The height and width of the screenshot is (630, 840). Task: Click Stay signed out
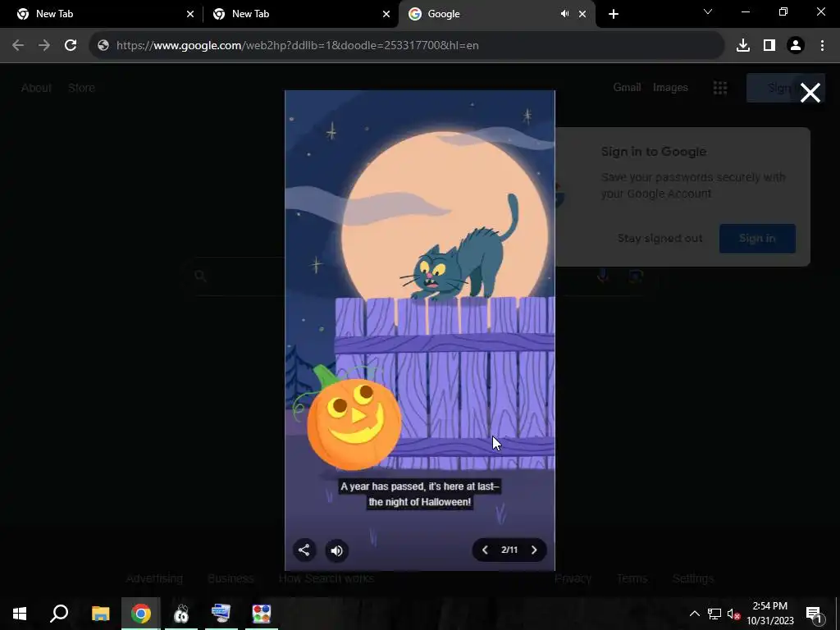coord(660,239)
